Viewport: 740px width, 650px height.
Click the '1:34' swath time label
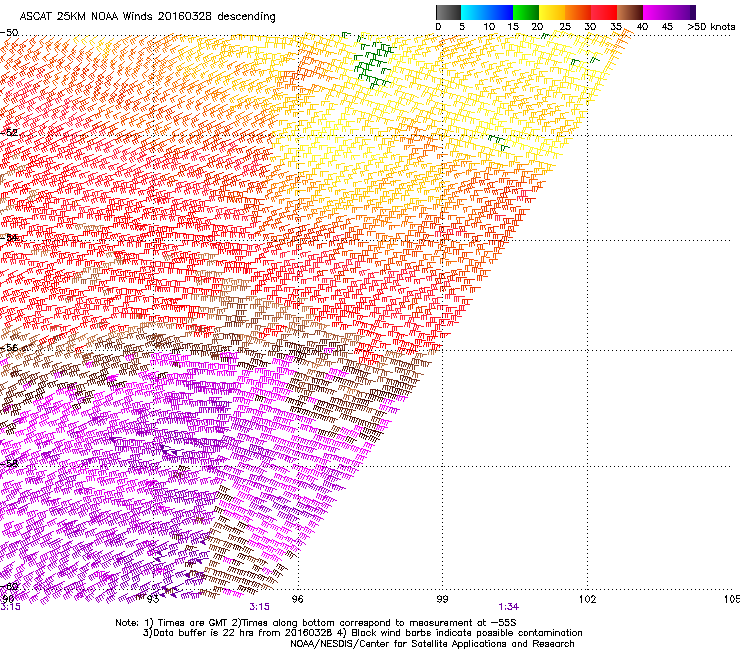pyautogui.click(x=508, y=607)
